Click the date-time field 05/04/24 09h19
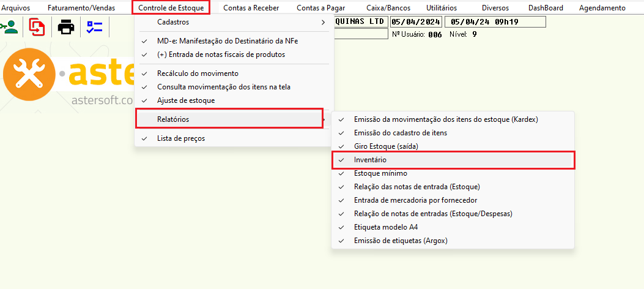The height and width of the screenshot is (289, 644). (x=496, y=22)
